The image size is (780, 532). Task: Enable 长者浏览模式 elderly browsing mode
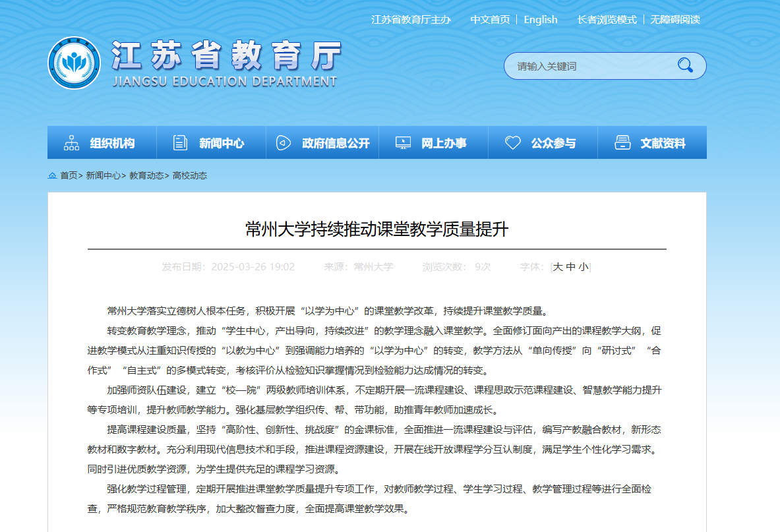(607, 20)
